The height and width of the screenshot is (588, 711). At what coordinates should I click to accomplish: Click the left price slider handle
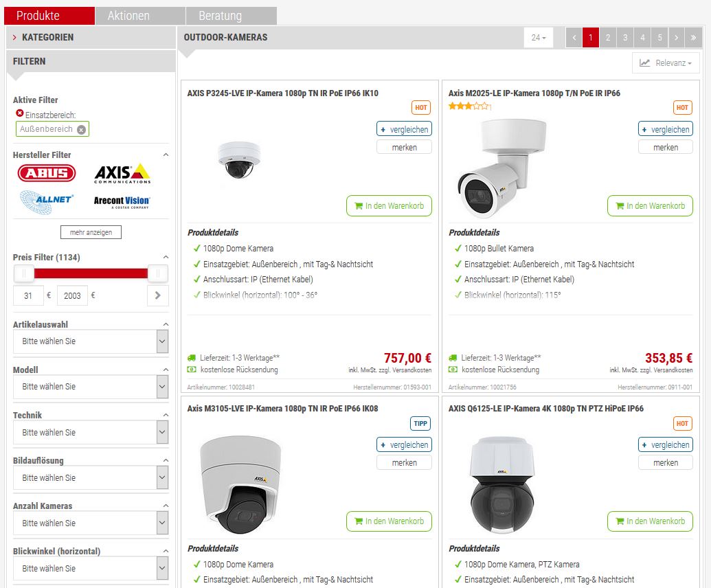pyautogui.click(x=23, y=273)
